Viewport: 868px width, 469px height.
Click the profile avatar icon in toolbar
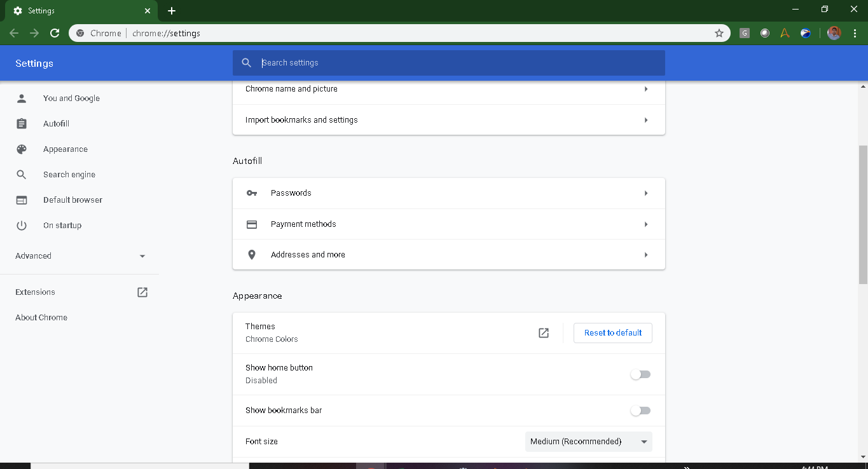[x=834, y=33]
